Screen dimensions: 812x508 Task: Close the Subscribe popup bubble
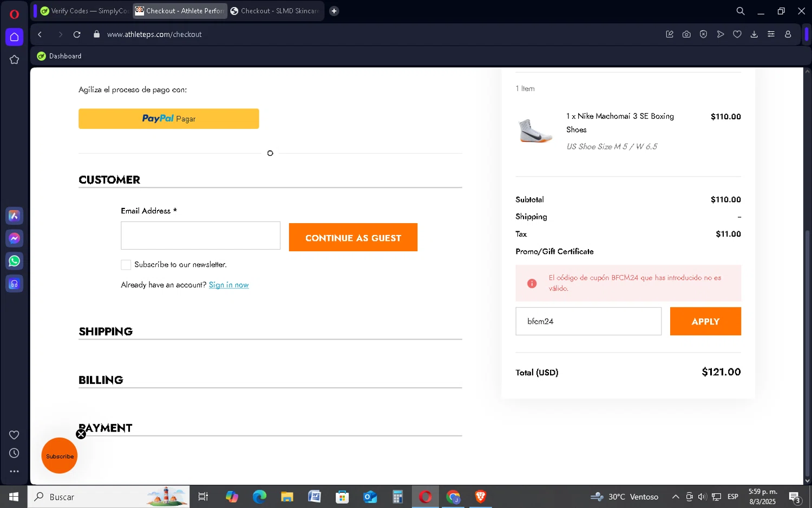[x=81, y=434]
